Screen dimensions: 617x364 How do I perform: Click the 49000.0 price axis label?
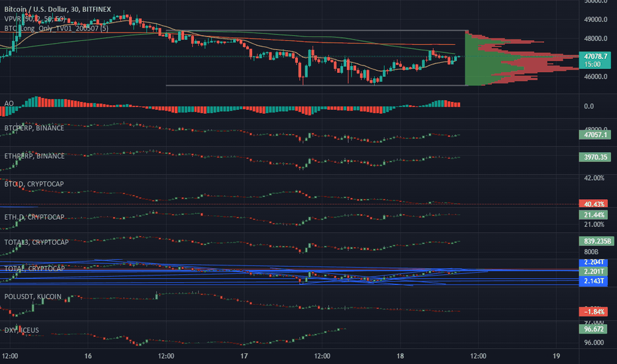[x=595, y=19]
